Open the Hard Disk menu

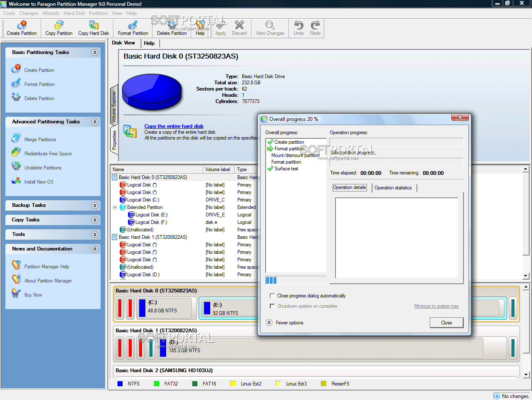(x=74, y=13)
